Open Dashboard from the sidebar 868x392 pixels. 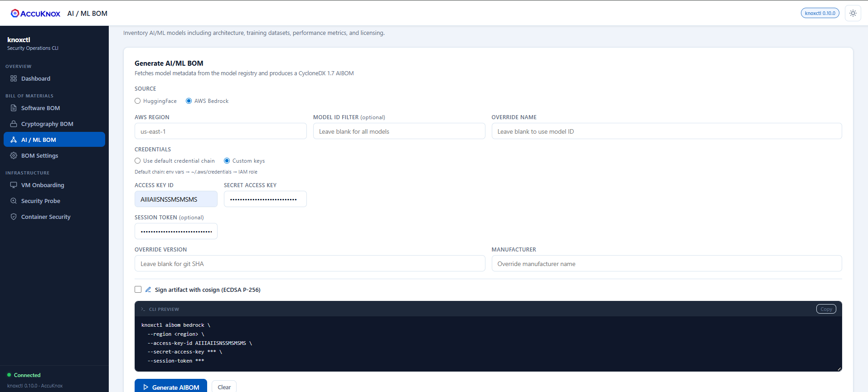coord(54,78)
